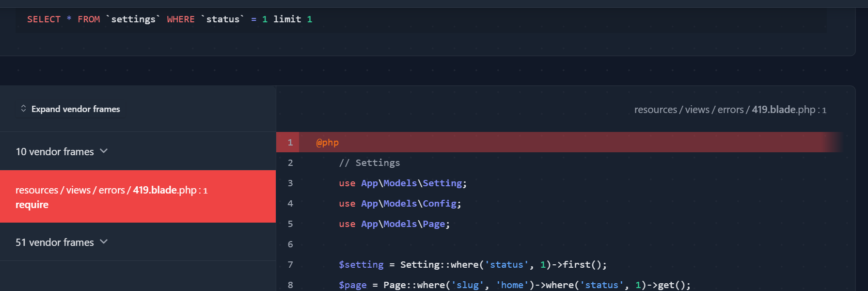Screen dimensions: 868x291
Task: Expand the 51 vendor frames group
Action: 138,242
